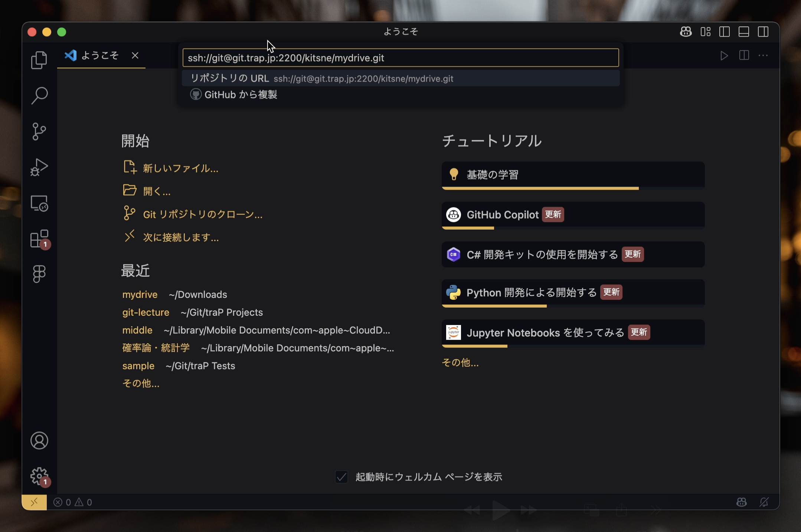Click その他... under recent list
The height and width of the screenshot is (532, 801).
pos(141,383)
